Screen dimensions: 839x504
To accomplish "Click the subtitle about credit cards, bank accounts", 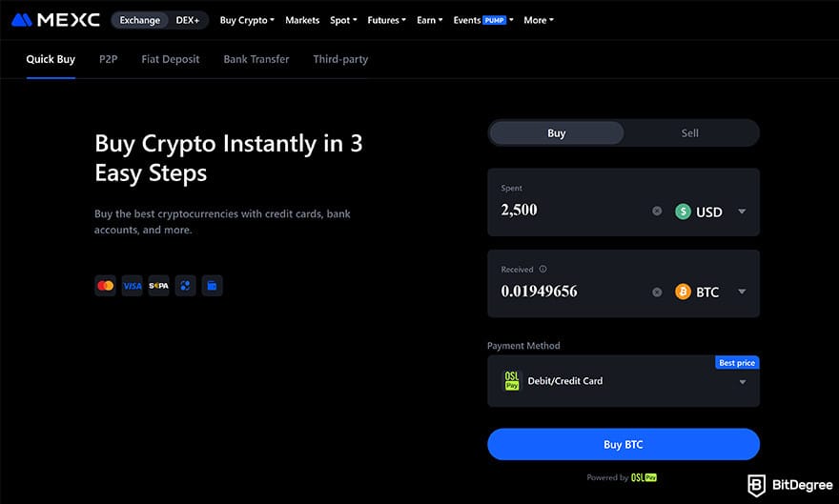I will (222, 222).
